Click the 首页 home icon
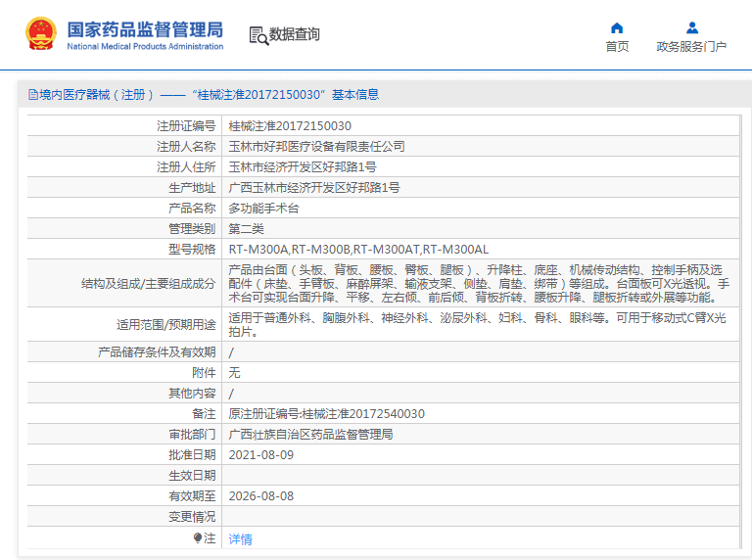Screen dimensions: 752x560 click(x=617, y=27)
